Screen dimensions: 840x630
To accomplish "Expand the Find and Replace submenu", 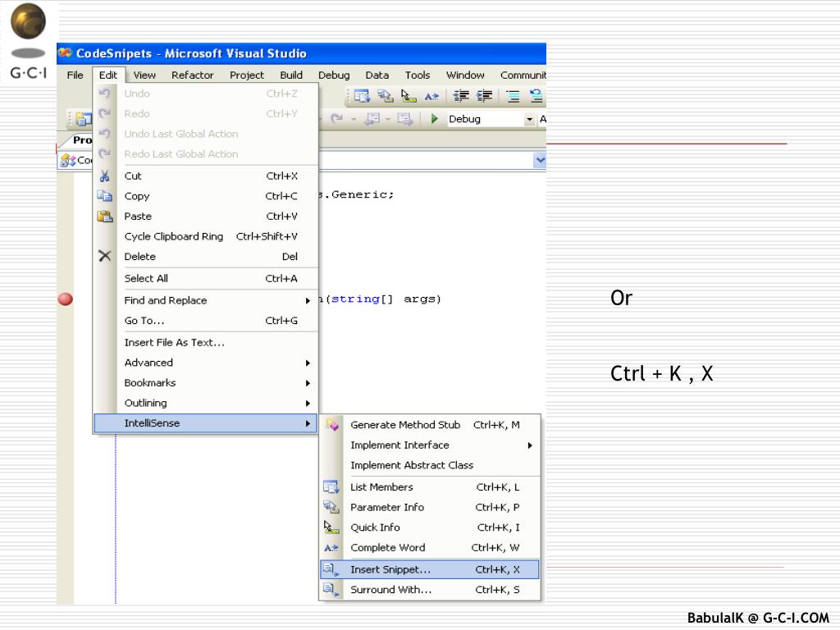I will tap(206, 300).
